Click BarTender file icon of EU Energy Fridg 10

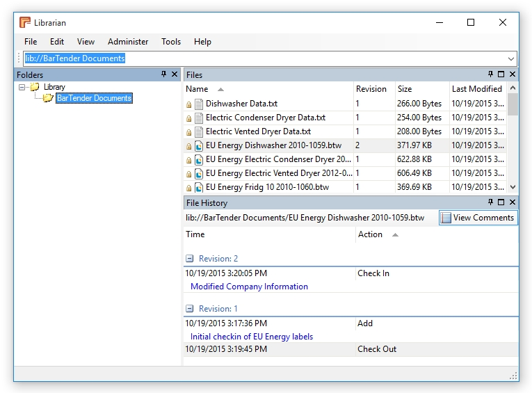(x=199, y=187)
